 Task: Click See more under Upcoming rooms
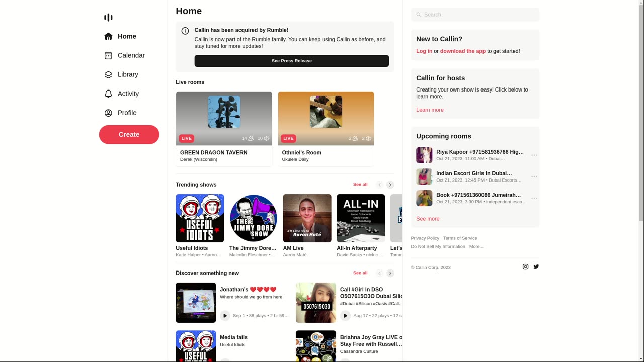[428, 219]
